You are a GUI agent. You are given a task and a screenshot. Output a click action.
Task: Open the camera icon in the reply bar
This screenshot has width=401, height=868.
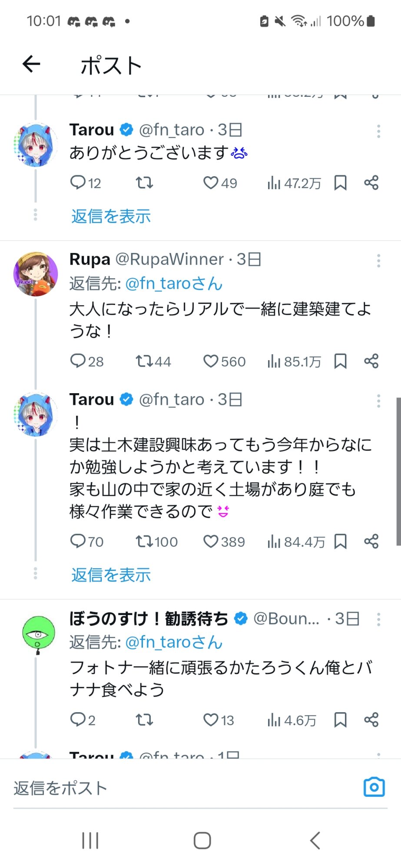tap(374, 787)
